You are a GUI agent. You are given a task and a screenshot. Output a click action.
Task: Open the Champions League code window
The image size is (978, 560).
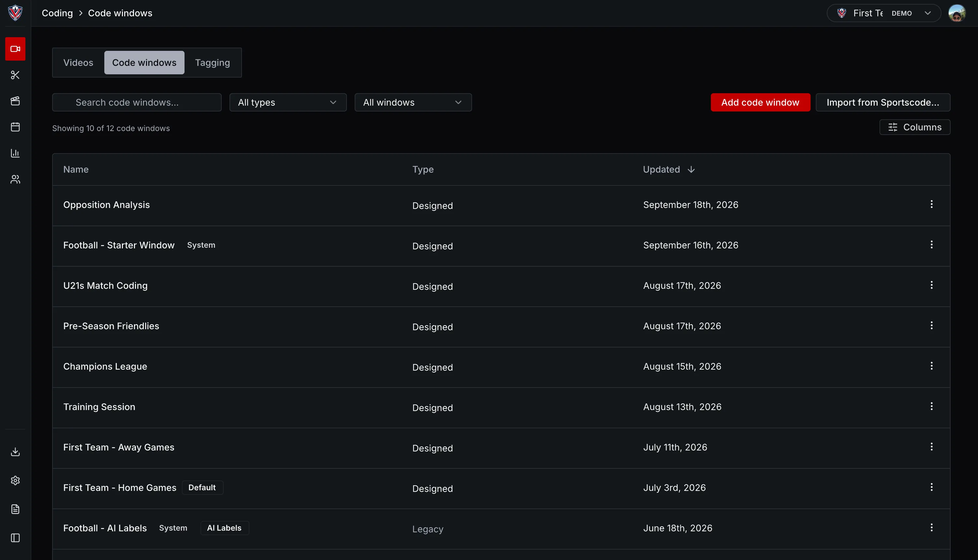pyautogui.click(x=501, y=367)
